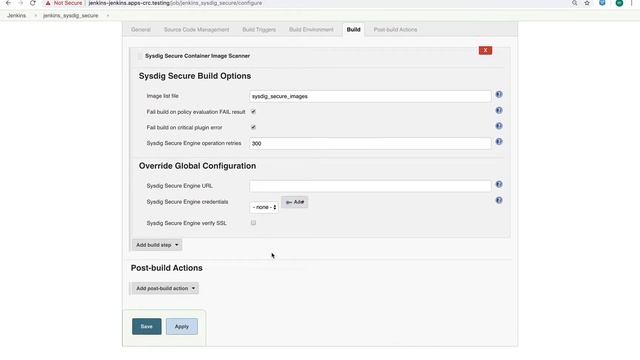Open help for Fail build on critical plugin error

[499, 126]
